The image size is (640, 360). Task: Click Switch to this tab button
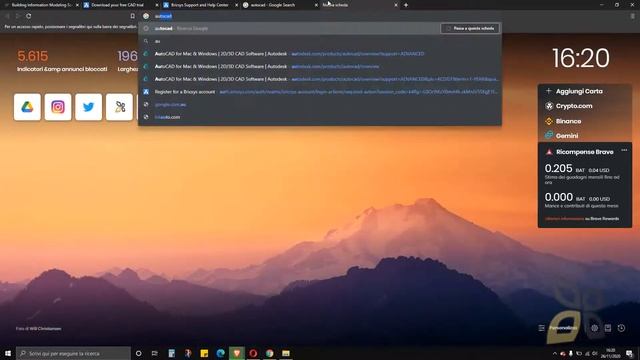(x=470, y=28)
